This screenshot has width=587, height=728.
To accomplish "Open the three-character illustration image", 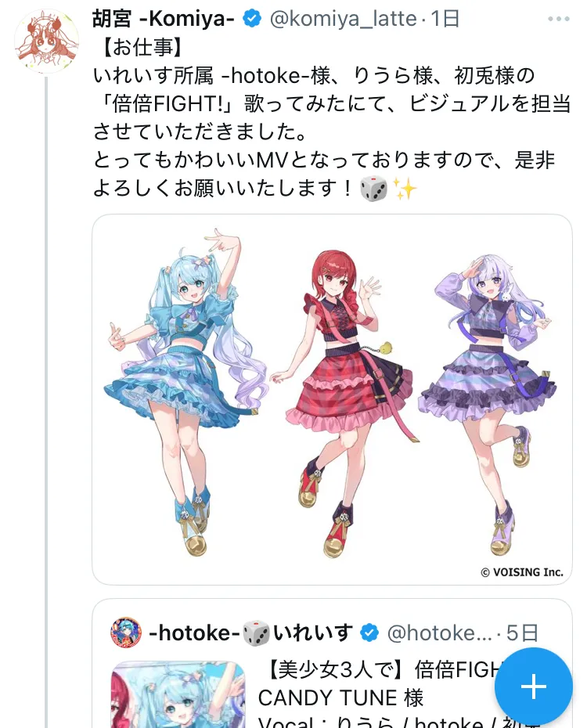I will pos(332,399).
